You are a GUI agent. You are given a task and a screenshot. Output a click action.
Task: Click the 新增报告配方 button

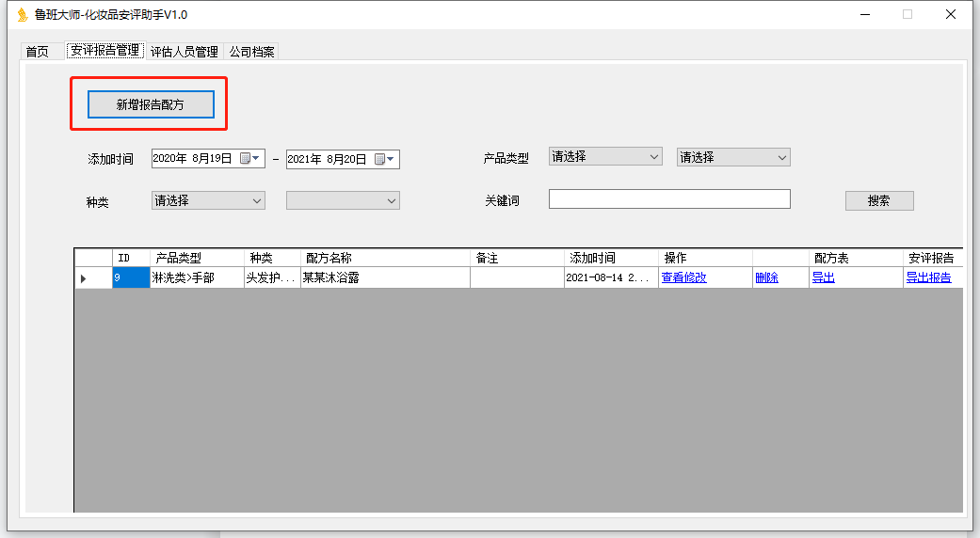tap(151, 104)
